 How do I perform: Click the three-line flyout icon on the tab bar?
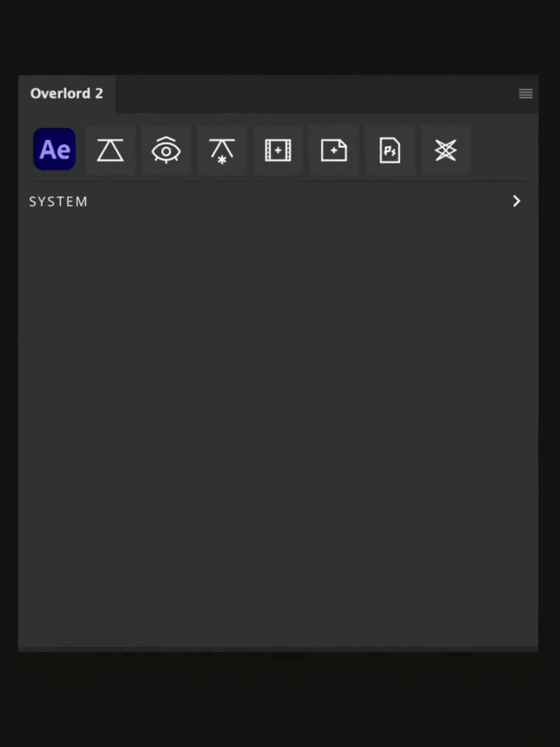(526, 93)
